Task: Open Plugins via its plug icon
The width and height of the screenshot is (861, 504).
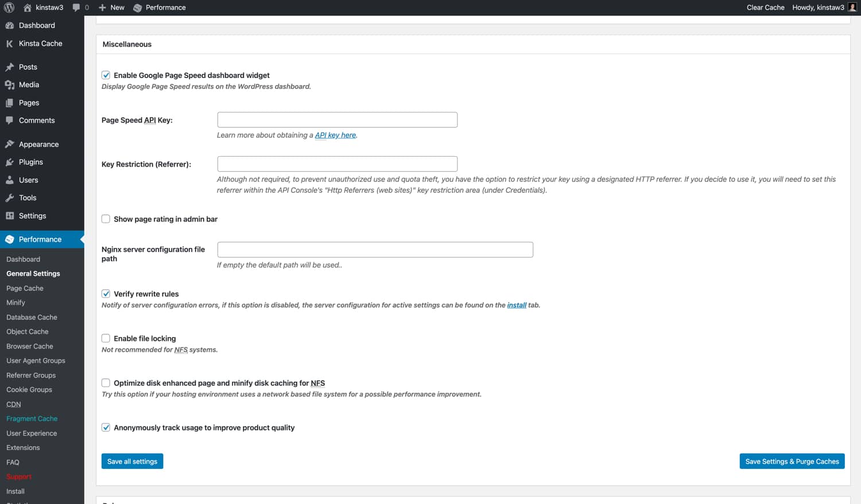Action: pyautogui.click(x=10, y=162)
